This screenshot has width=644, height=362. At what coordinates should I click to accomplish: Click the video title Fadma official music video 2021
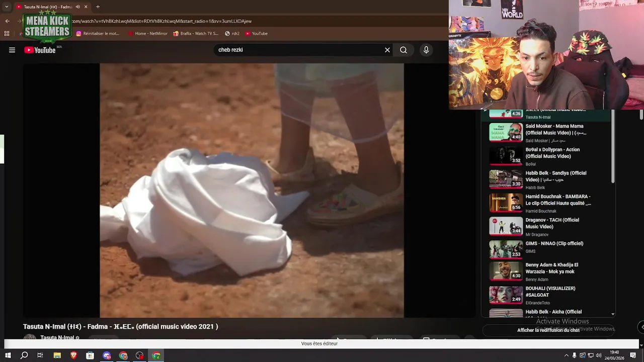pos(120,326)
